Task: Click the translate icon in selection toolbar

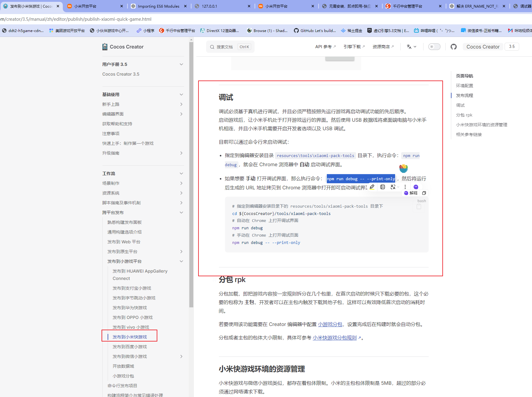Action: pos(393,187)
